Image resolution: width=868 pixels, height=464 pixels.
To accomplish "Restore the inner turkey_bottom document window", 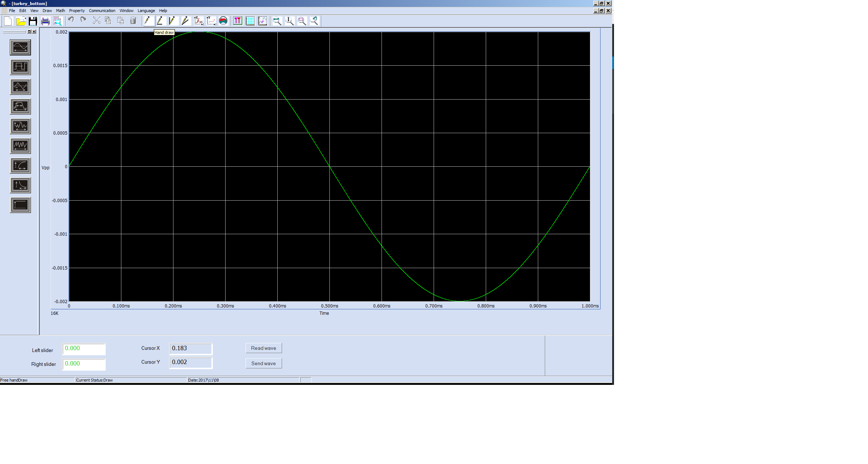I will (x=602, y=11).
